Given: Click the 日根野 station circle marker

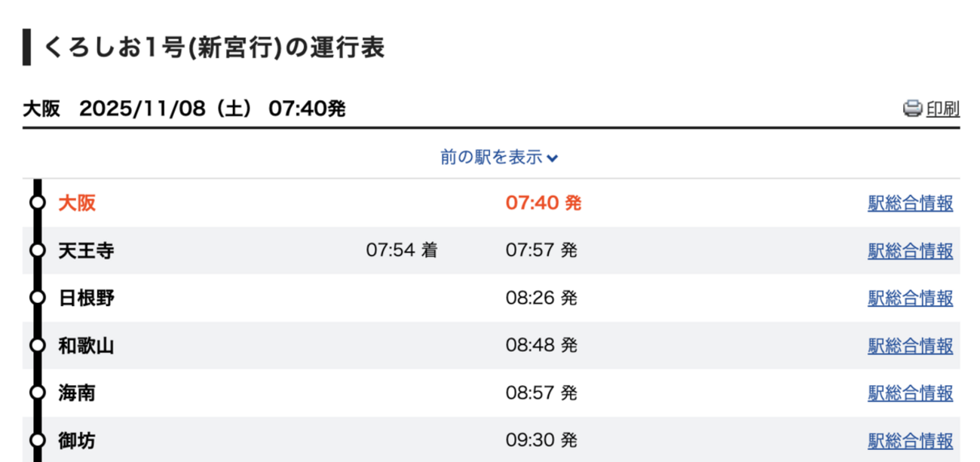Looking at the screenshot, I should pos(37,298).
